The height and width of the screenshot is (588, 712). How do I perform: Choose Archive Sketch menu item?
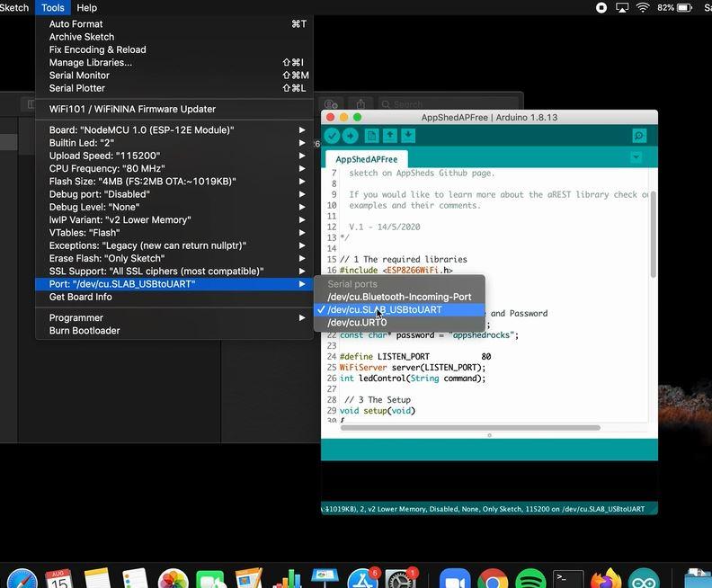coord(174,37)
